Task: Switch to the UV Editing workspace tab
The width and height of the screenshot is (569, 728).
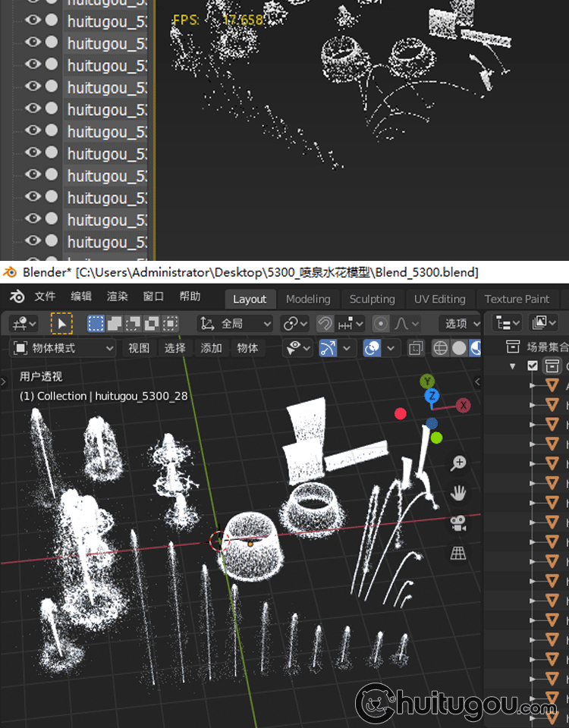Action: click(439, 300)
